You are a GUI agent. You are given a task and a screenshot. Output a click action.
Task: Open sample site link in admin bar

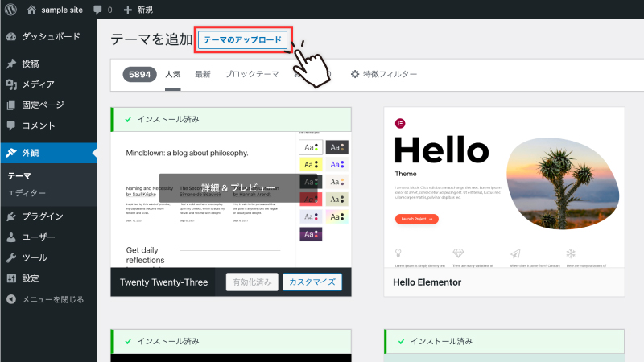pyautogui.click(x=62, y=10)
